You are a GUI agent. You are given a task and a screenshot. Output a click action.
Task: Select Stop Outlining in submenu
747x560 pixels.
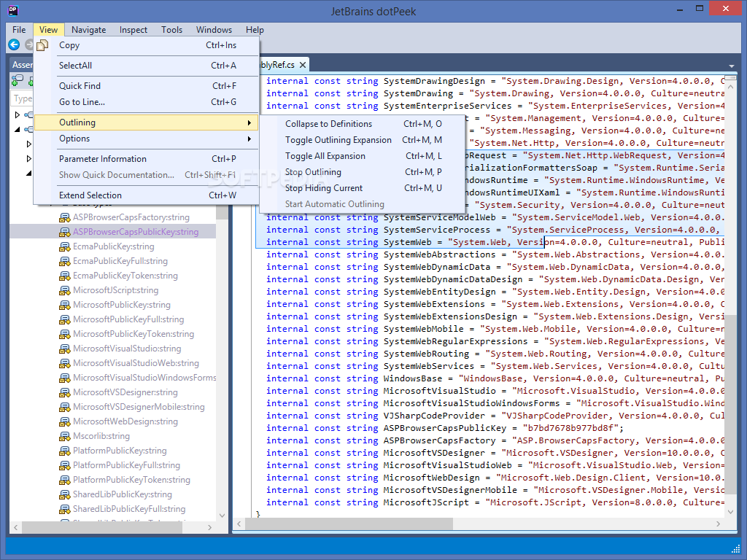(362, 172)
